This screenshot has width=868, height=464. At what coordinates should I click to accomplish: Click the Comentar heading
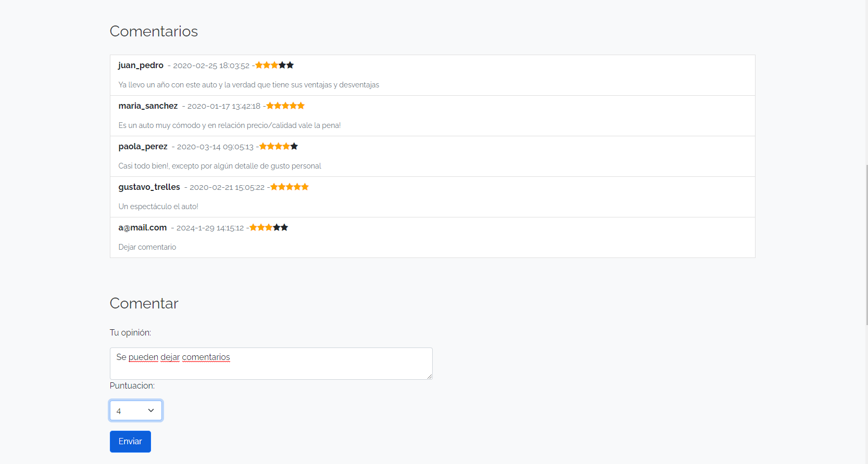144,303
